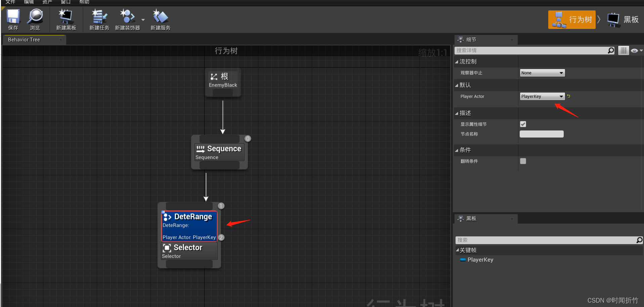Select the Blackboard (黑板) panel tab
The width and height of the screenshot is (644, 307).
(x=486, y=219)
